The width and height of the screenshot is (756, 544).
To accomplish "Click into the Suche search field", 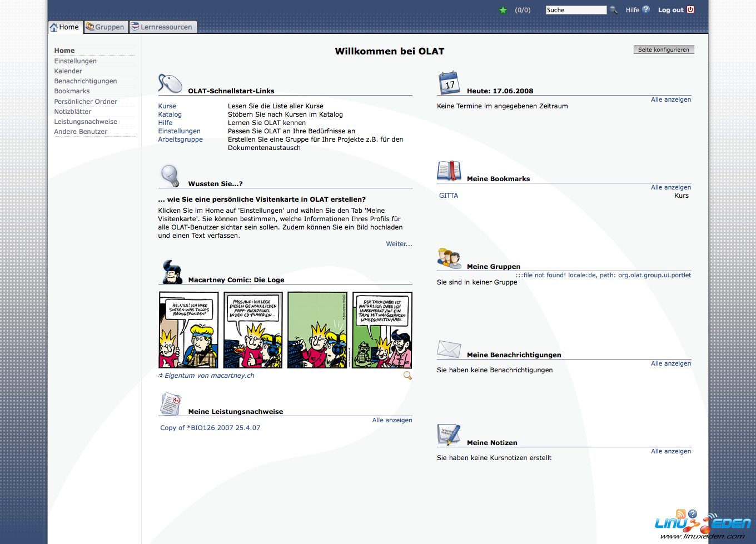I will point(576,10).
